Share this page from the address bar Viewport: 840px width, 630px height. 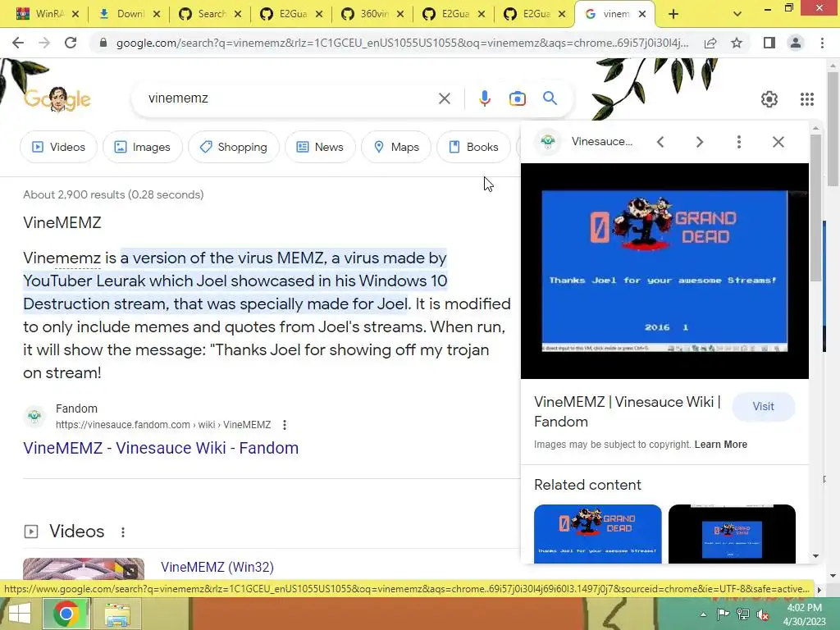pos(710,43)
